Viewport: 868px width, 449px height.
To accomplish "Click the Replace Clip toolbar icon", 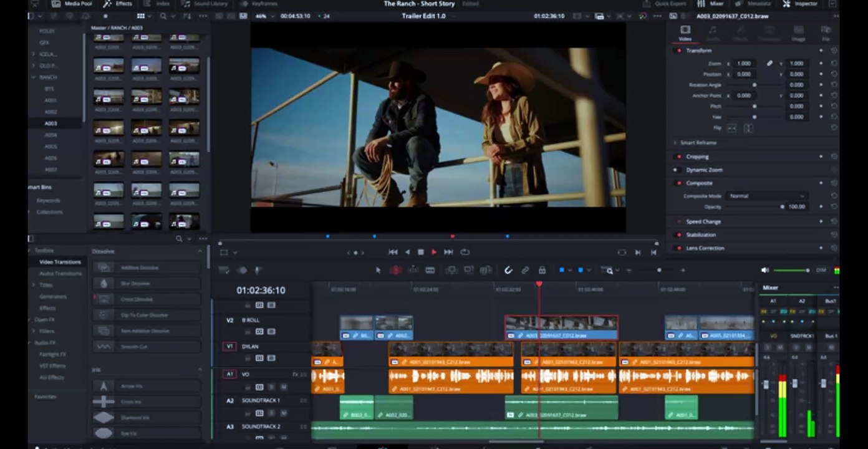I will tap(486, 270).
